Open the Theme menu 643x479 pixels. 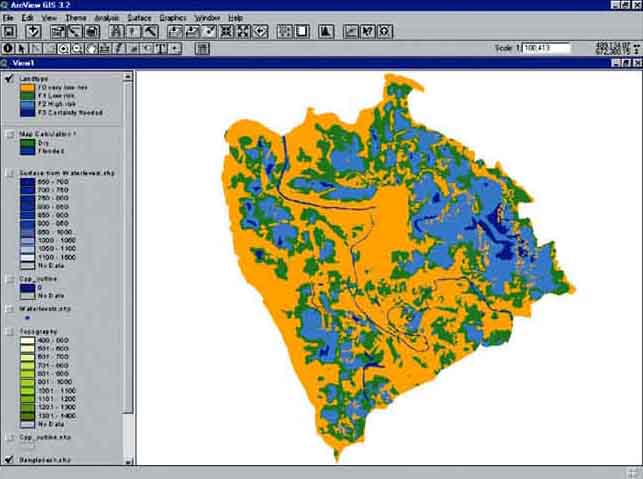point(75,18)
